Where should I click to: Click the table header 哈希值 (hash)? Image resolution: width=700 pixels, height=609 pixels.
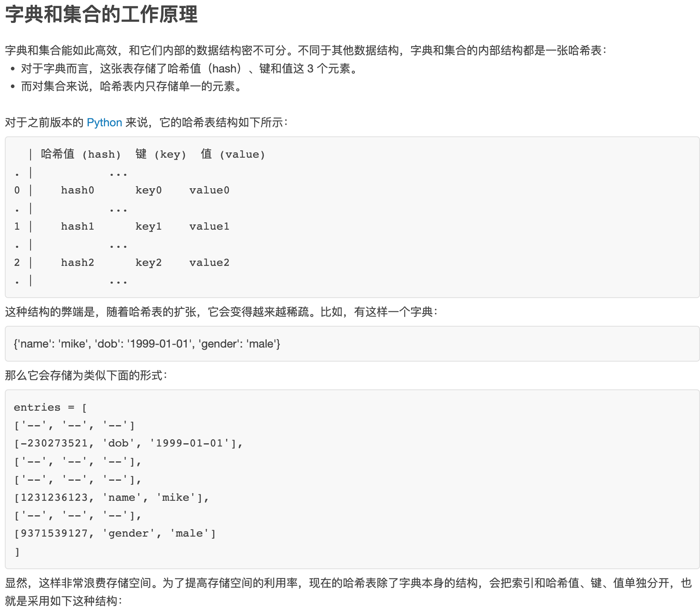(80, 154)
